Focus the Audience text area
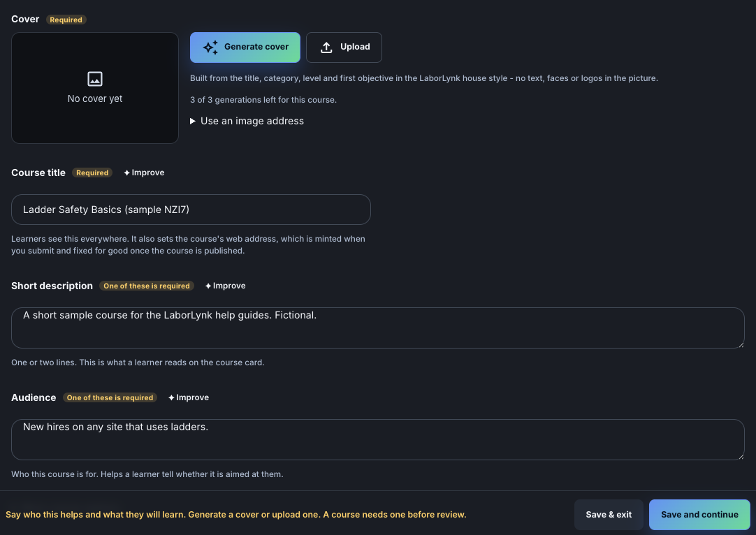 tap(378, 439)
